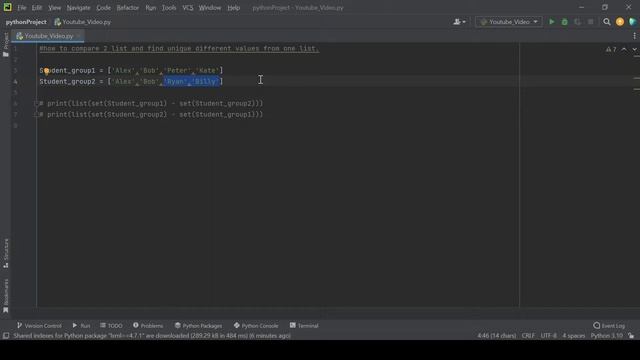
Task: Open the Terminal tool window
Action: (304, 326)
